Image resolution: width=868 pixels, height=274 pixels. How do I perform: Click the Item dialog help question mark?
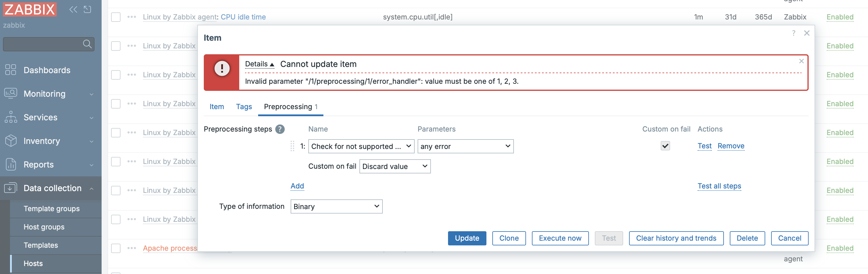click(x=794, y=33)
